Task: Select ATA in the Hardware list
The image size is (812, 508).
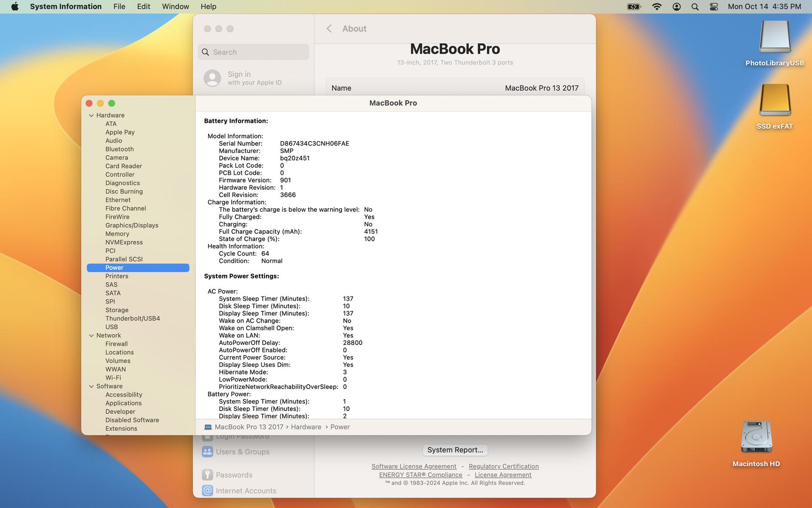Action: coord(111,124)
